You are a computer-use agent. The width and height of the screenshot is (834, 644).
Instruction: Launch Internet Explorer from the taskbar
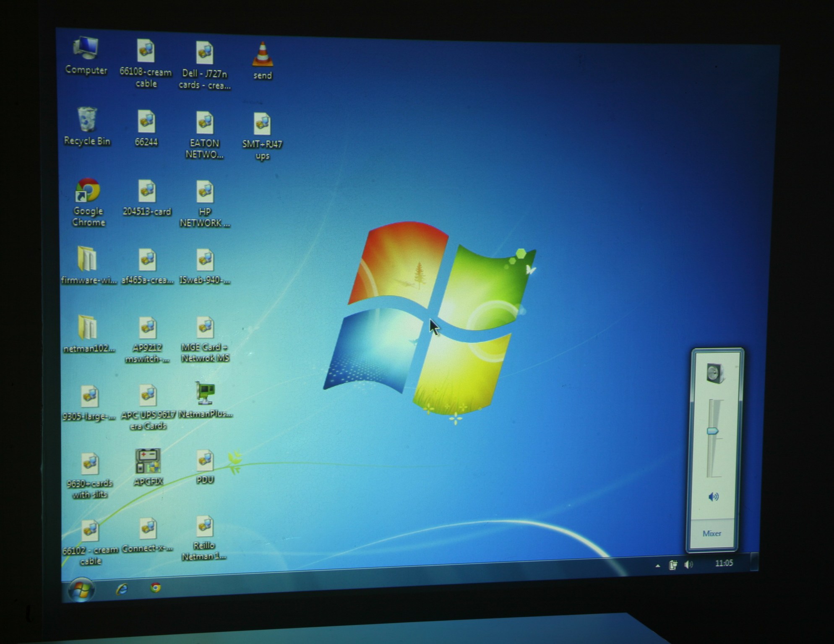coord(122,589)
